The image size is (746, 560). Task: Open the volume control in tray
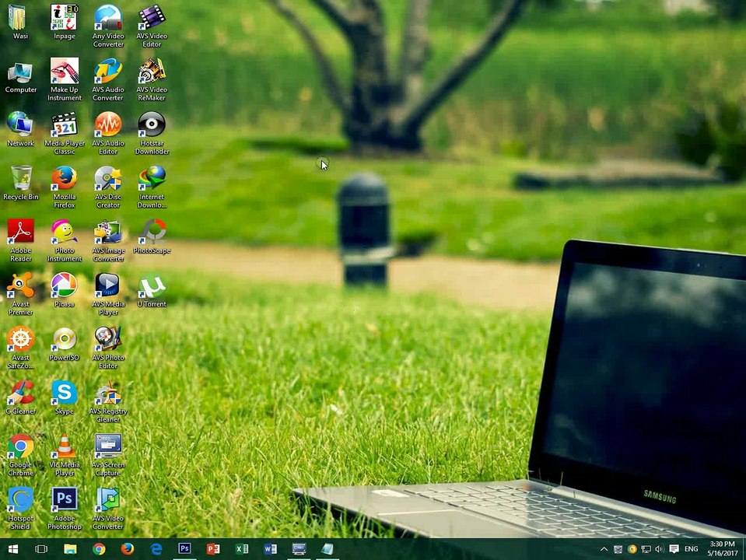coord(659,549)
